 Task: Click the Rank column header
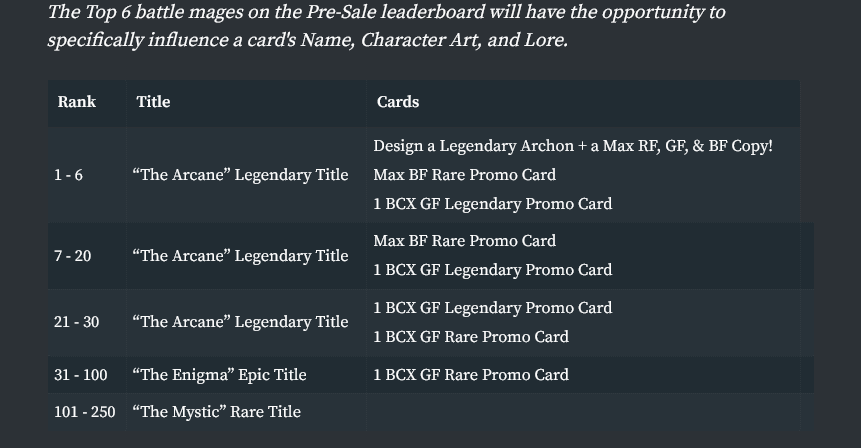coord(77,102)
